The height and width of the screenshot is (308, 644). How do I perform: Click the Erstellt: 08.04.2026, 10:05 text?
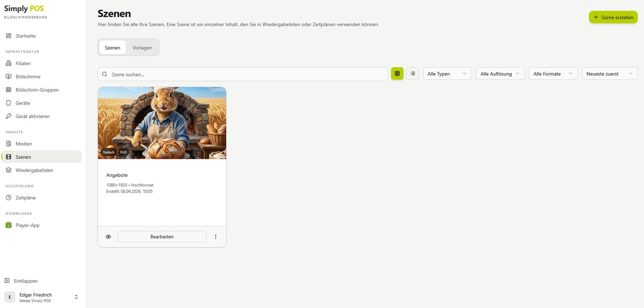[129, 191]
